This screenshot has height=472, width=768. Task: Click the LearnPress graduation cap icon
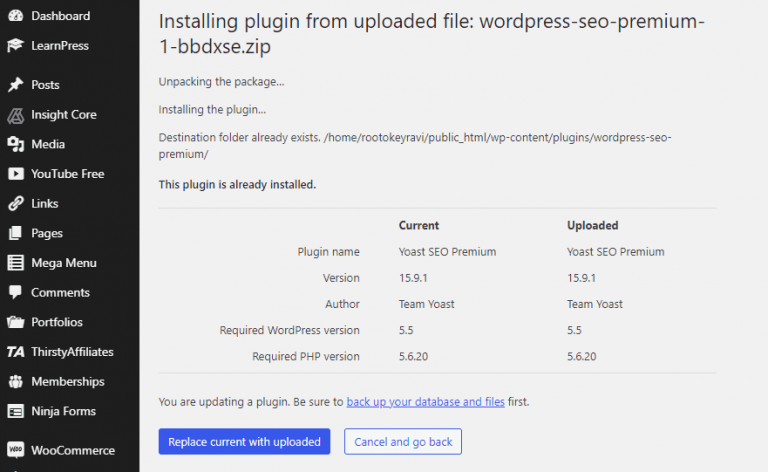(x=16, y=46)
